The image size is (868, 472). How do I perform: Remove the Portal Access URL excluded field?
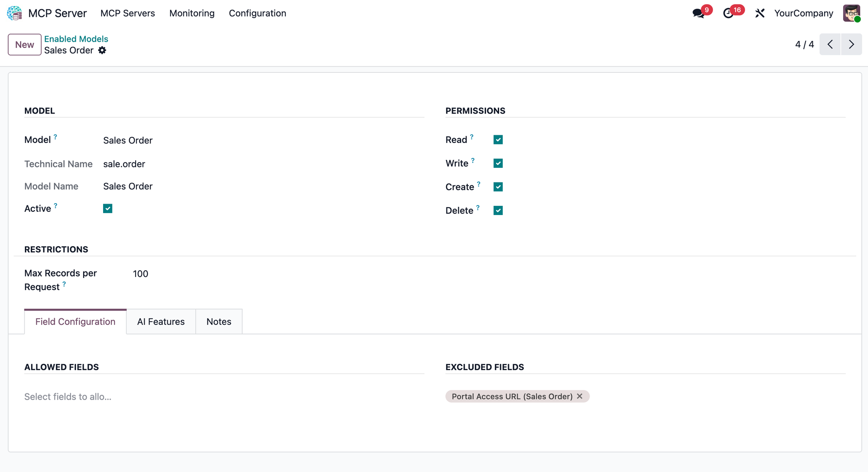coord(580,396)
